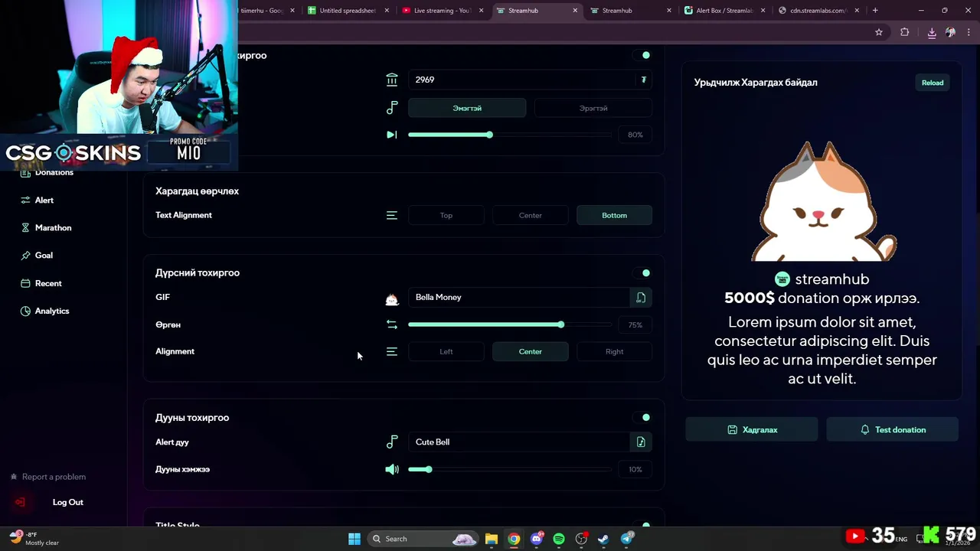Open Discord from the taskbar
The height and width of the screenshot is (551, 980).
[x=537, y=539]
